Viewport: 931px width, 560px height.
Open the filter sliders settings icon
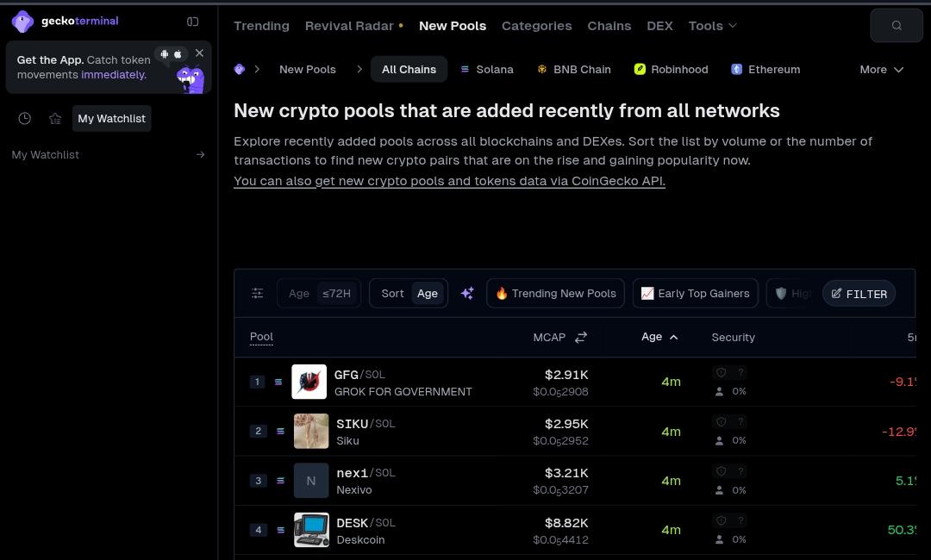pos(257,293)
